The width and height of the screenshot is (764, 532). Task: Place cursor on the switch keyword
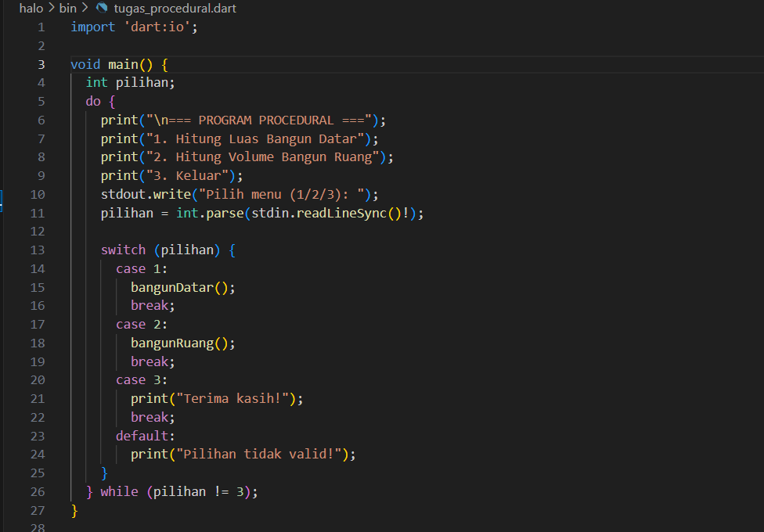[x=123, y=250]
